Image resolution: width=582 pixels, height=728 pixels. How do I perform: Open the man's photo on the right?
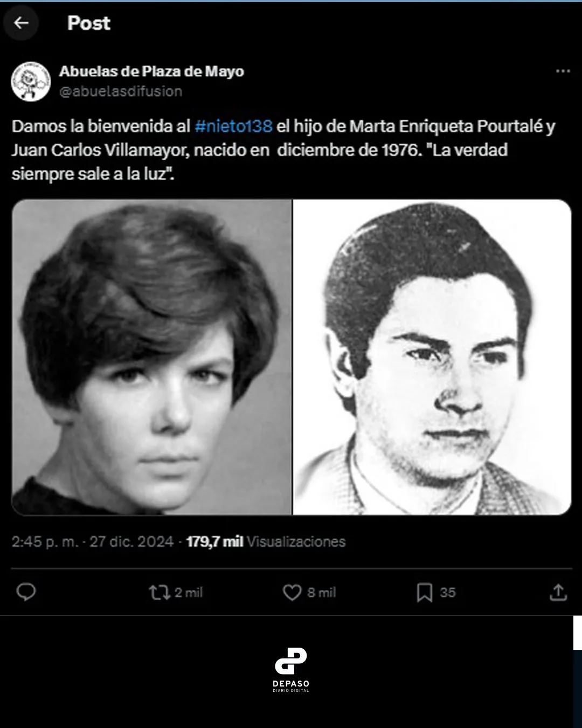point(432,357)
